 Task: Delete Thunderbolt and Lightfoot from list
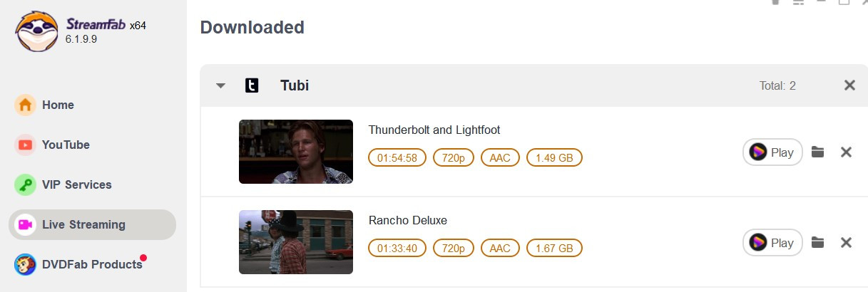tap(846, 152)
